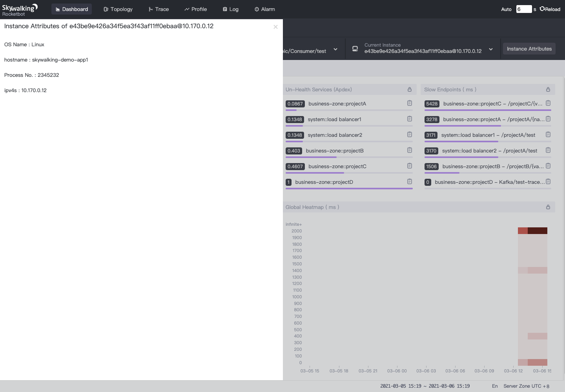Select hostname skywalking-demo-app1 text
Screen dimensions: 565x392
pyautogui.click(x=46, y=60)
